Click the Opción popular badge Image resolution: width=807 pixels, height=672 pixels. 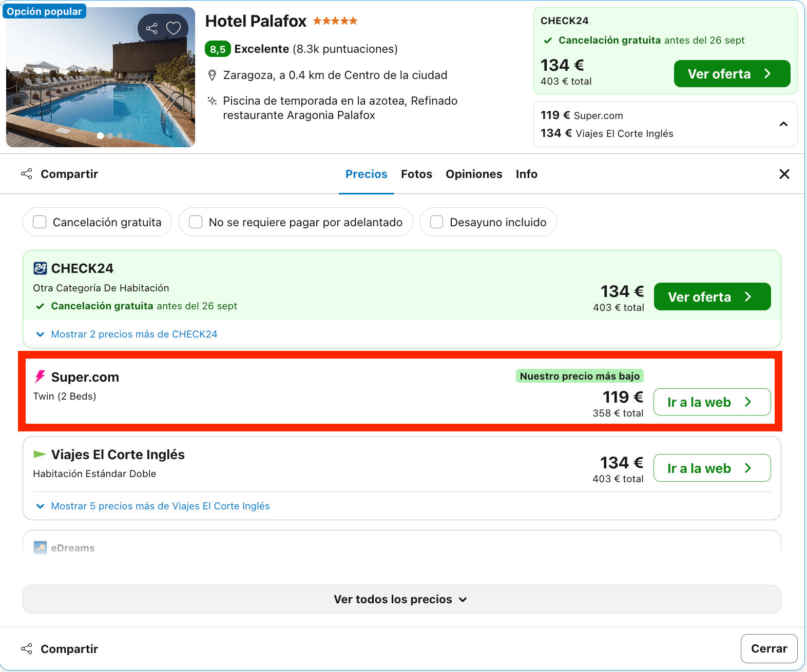point(45,11)
